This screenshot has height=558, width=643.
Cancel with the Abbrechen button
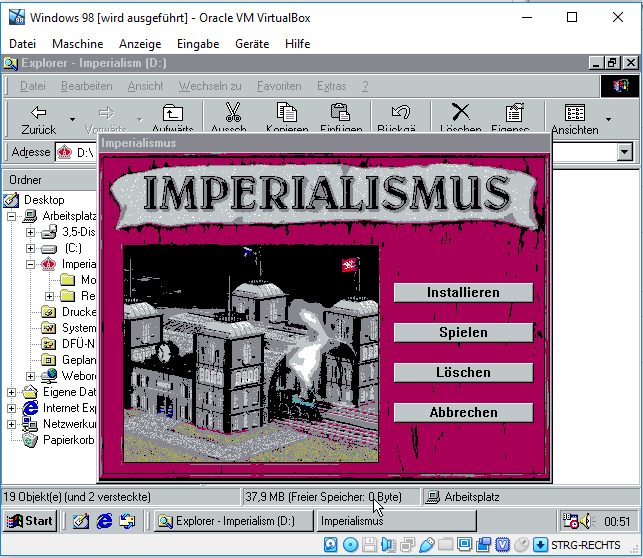pos(463,412)
